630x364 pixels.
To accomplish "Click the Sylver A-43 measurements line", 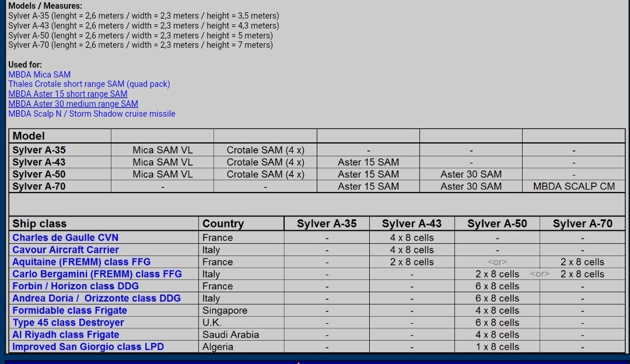I will [x=143, y=26].
